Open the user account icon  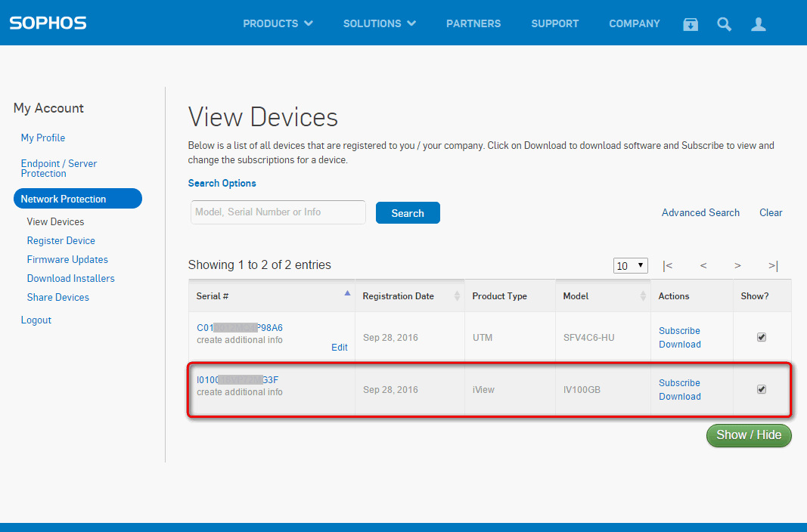[758, 24]
